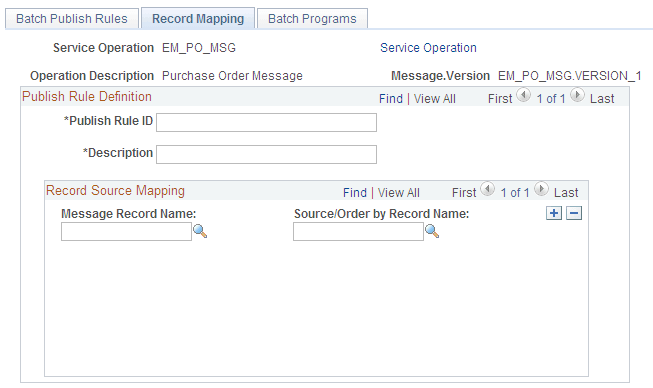Switch to Batch Publish Rules tab

coord(72,19)
